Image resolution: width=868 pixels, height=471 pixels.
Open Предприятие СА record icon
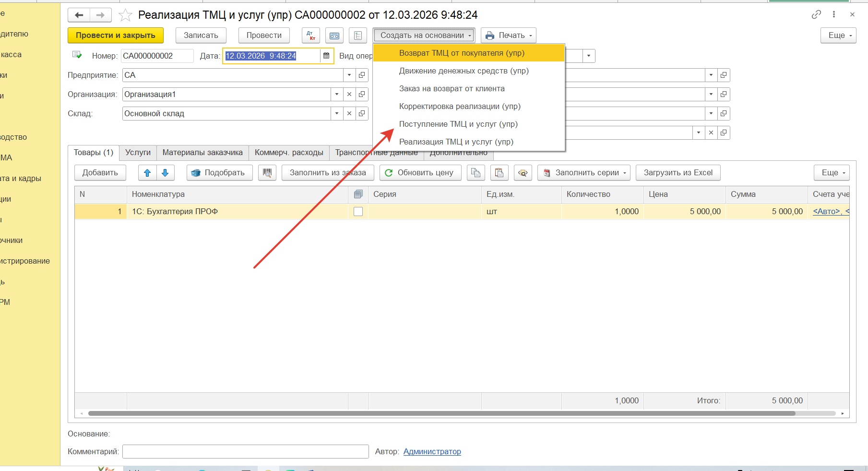362,75
